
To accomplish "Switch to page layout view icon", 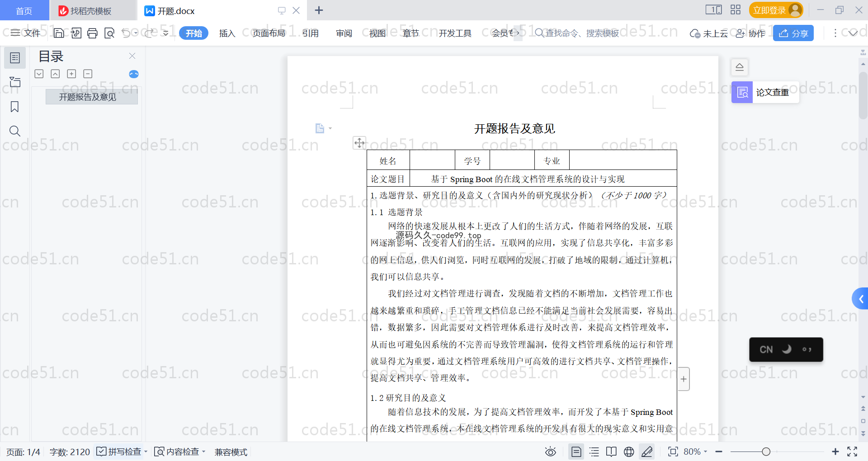I will pyautogui.click(x=576, y=452).
